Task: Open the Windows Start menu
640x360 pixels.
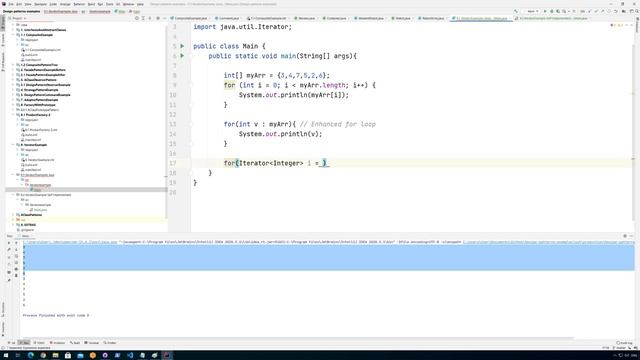Action: [x=6, y=355]
